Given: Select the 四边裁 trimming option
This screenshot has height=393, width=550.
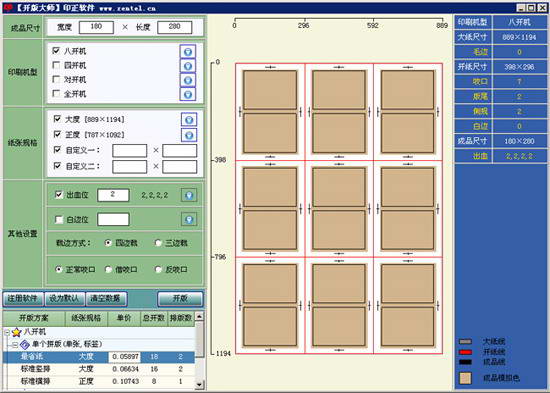Looking at the screenshot, I should pos(108,243).
